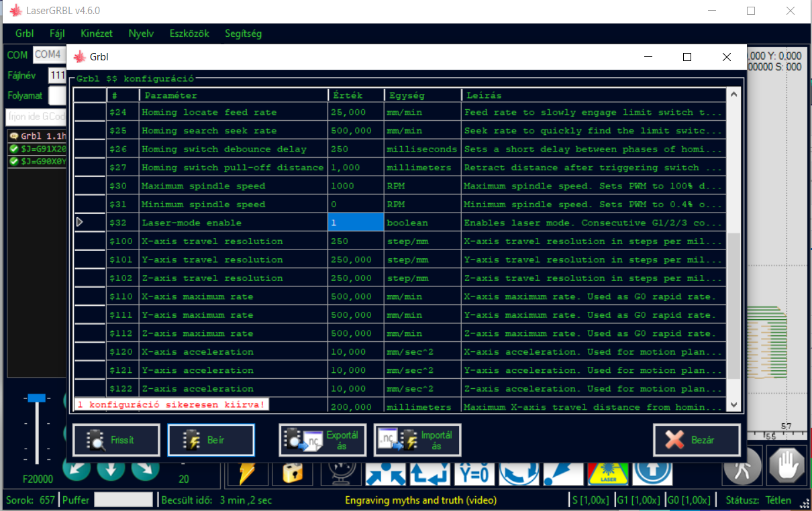Click the hand stop feed-hold icon
Image resolution: width=812 pixels, height=511 pixels.
pos(788,466)
